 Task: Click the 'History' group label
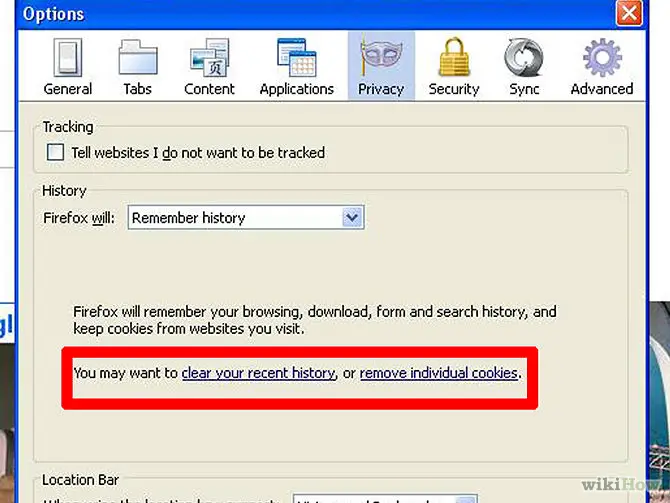click(64, 191)
